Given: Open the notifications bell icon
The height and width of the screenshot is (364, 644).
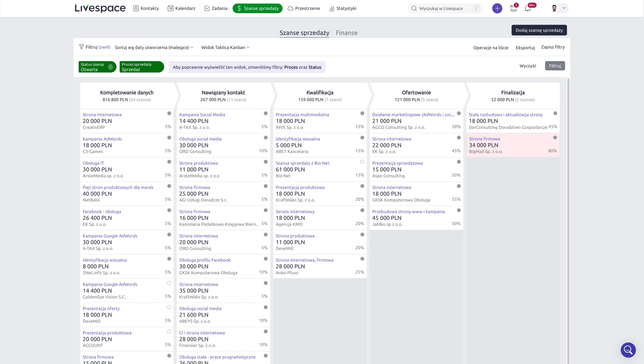Looking at the screenshot, I should click(x=528, y=8).
